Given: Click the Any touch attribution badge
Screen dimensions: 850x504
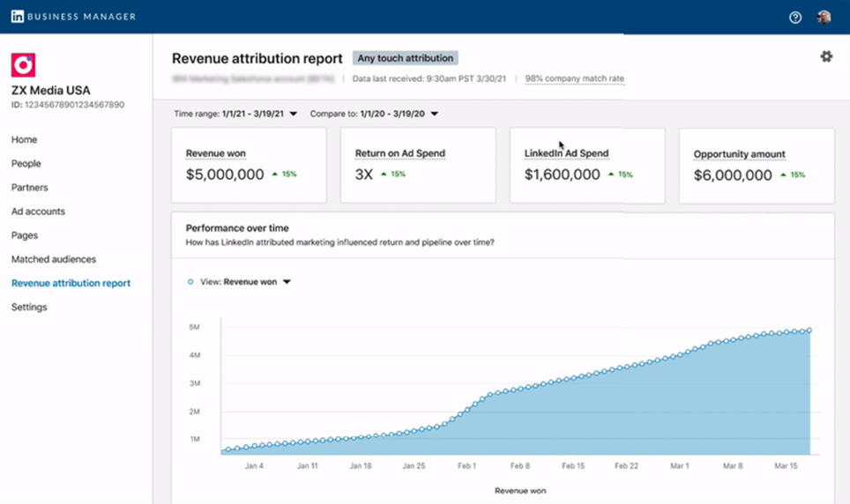Looking at the screenshot, I should [x=406, y=58].
